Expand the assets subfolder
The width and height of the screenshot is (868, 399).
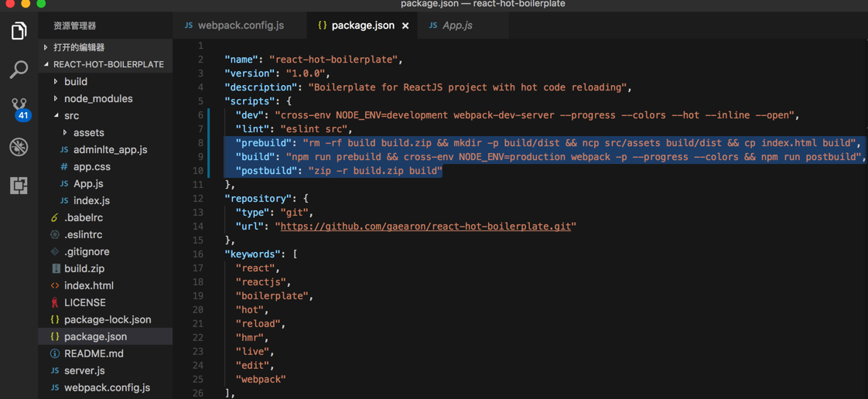(88, 132)
